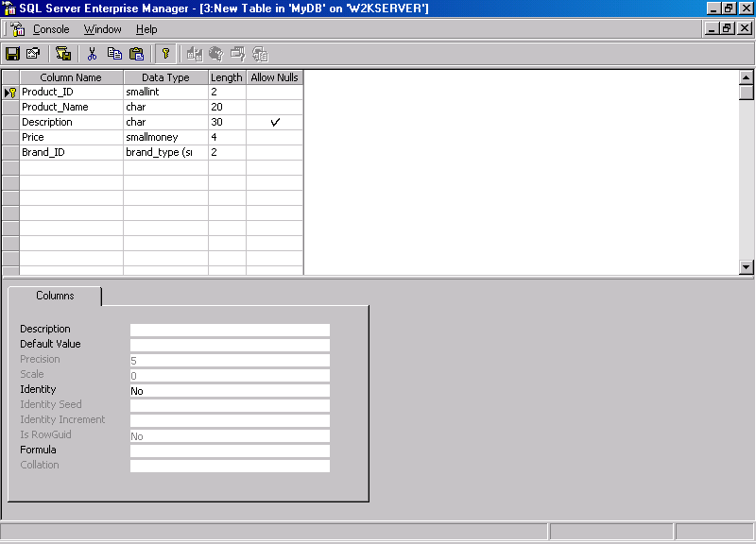Screen dimensions: 756x544
Task: Click the Description property input field
Action: (x=230, y=330)
